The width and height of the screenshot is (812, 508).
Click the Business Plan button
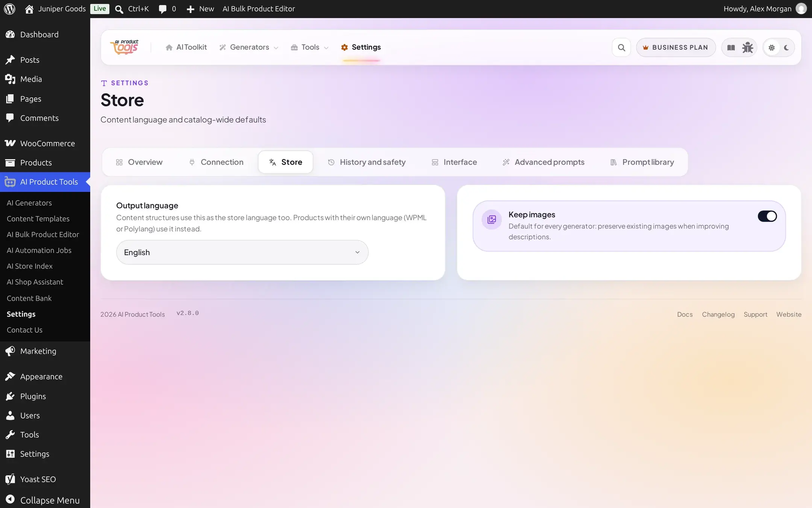[676, 47]
